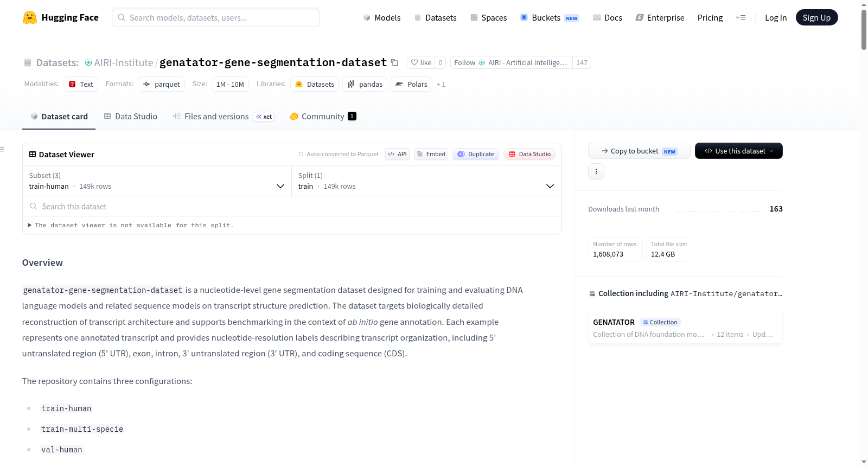
Task: Open Docs in the top navigation
Action: [608, 17]
